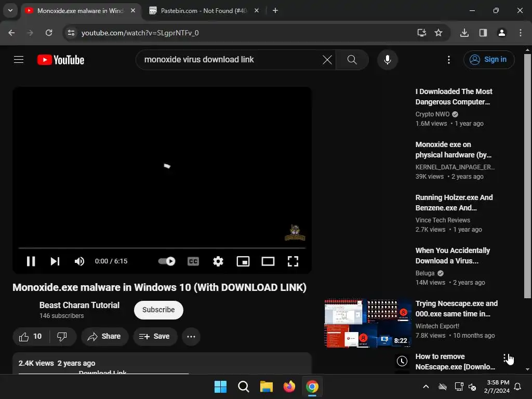The height and width of the screenshot is (399, 532).
Task: Open 'Monoxide exe on physical hardware' video
Action: click(x=453, y=150)
